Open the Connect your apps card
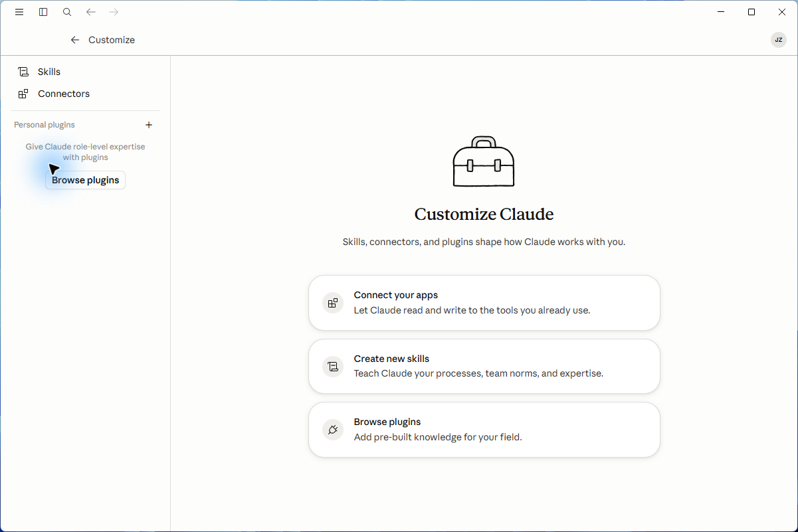798x532 pixels. pos(484,303)
